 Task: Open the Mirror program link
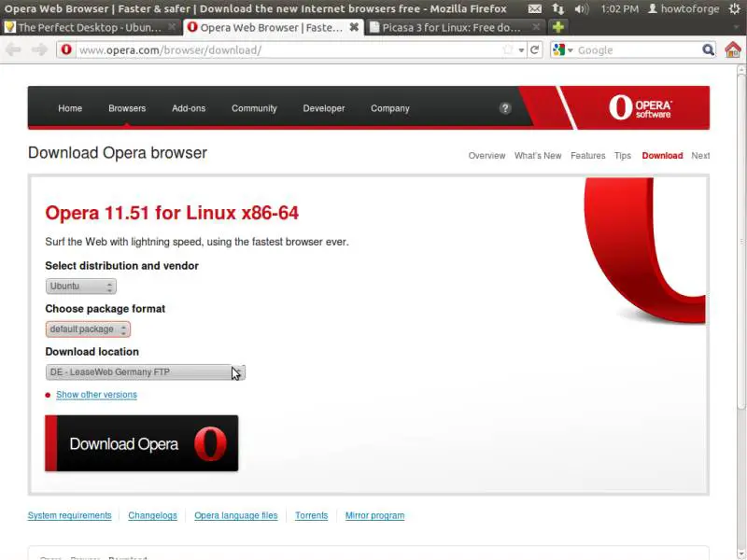pos(375,515)
